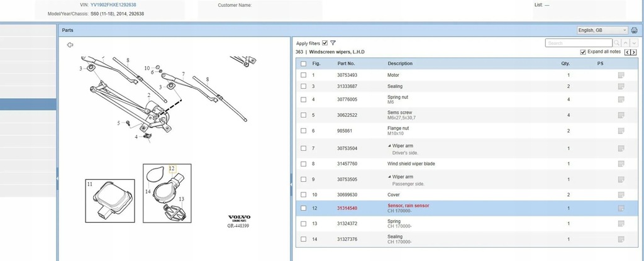
Task: Check the select-all checkbox in table header
Action: coord(303,64)
